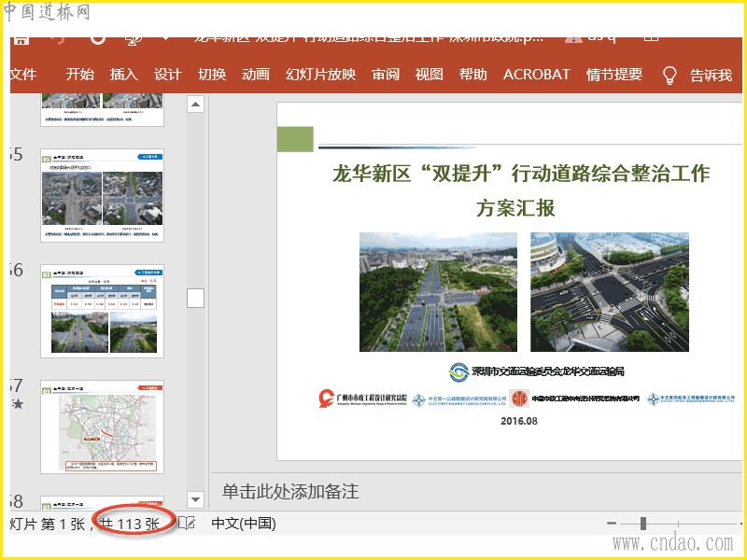747x560 pixels.
Task: Click the animation star beside slide 57
Action: pyautogui.click(x=17, y=404)
